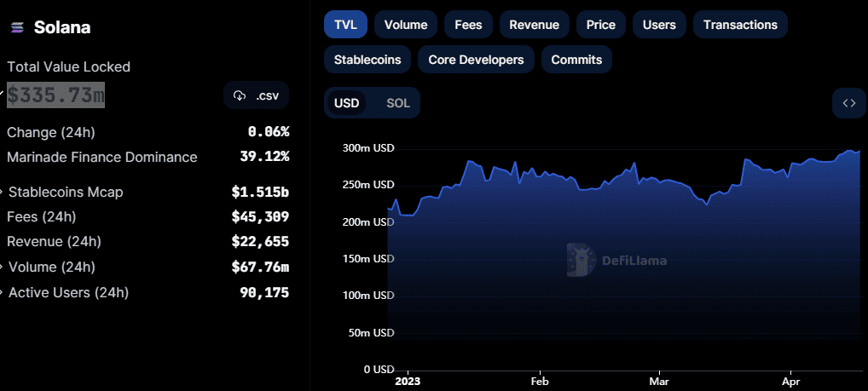Toggle the TVL chart series
This screenshot has width=868, height=391.
(x=345, y=25)
